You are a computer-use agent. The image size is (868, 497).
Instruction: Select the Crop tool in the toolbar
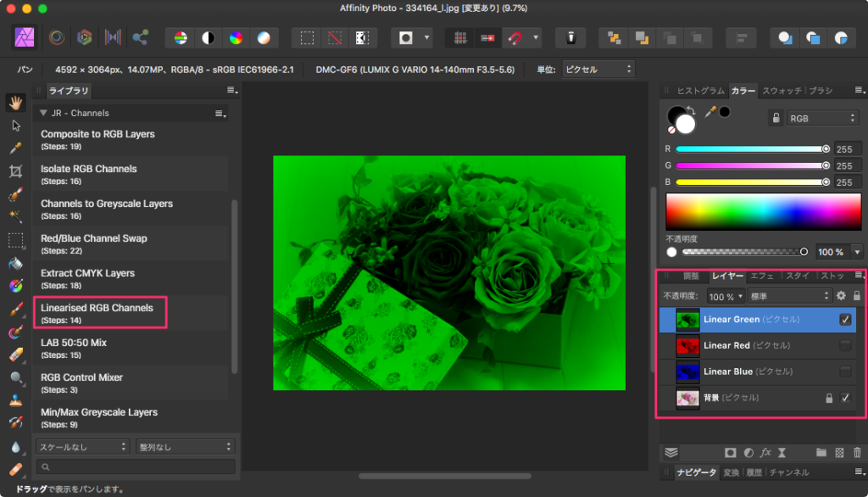(15, 170)
